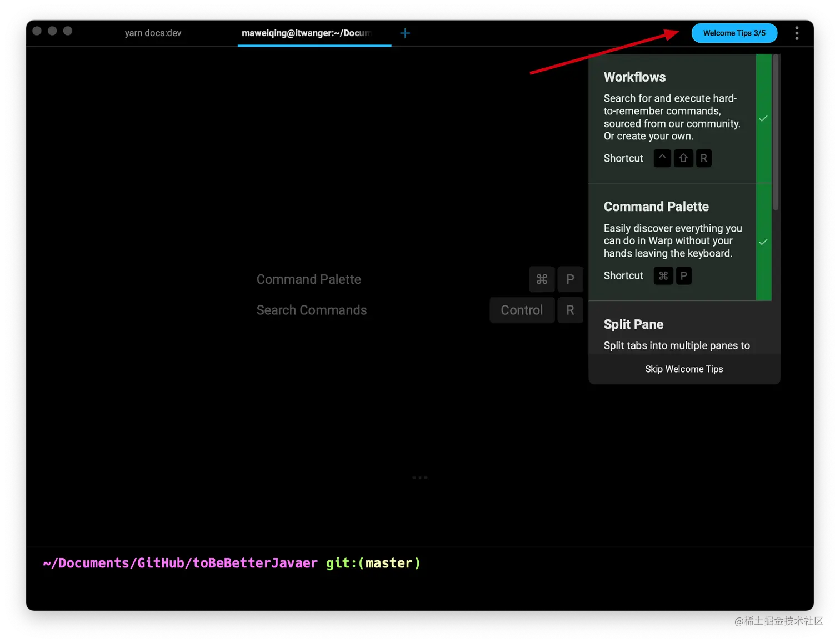
Task: Click the R key beside Control
Action: pos(570,310)
